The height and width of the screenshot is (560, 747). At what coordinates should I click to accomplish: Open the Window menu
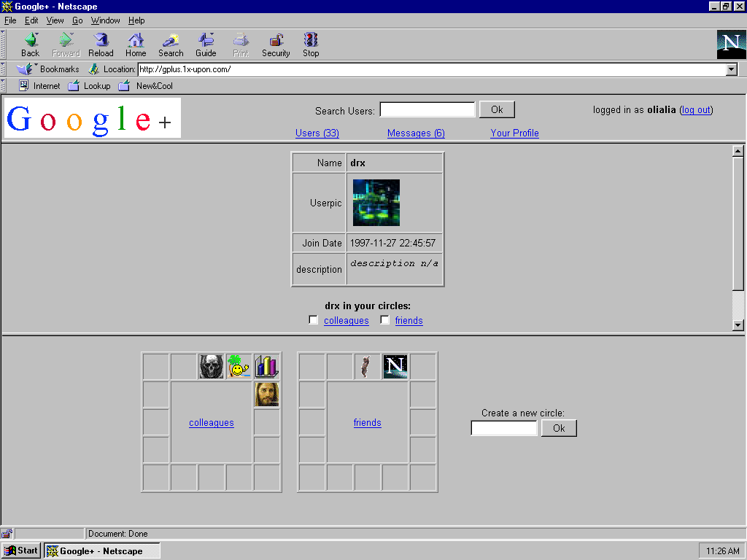105,20
